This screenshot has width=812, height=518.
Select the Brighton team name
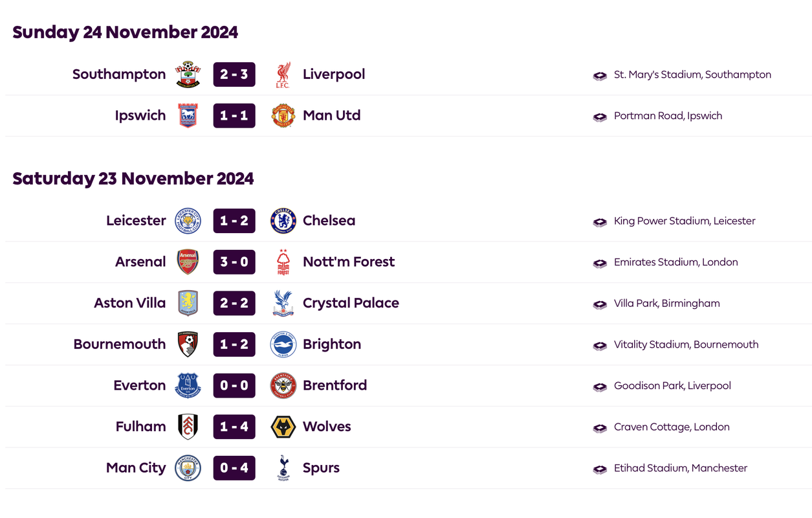pyautogui.click(x=332, y=344)
